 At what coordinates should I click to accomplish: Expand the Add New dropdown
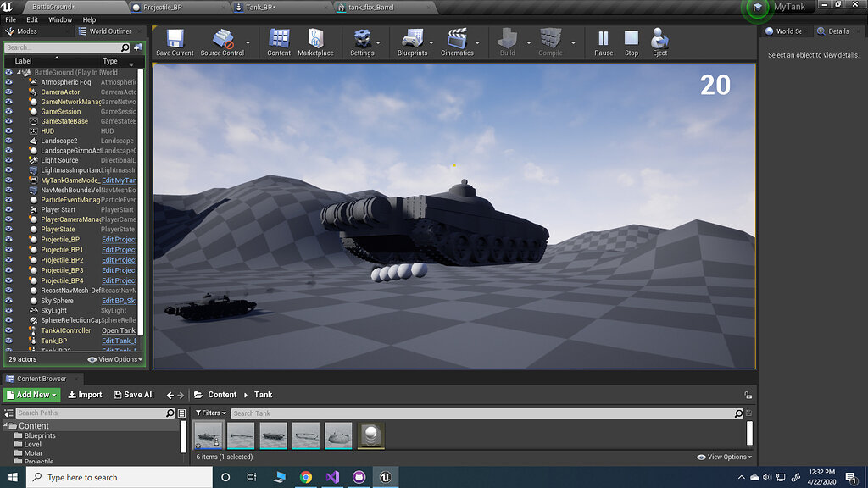32,395
